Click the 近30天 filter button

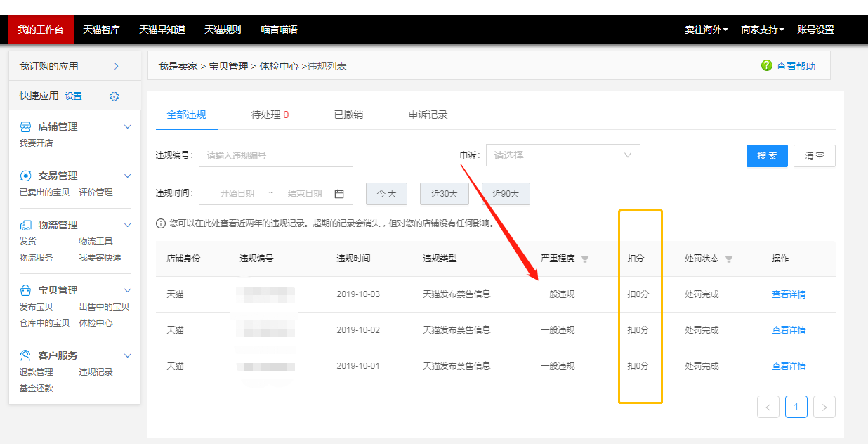coord(444,194)
